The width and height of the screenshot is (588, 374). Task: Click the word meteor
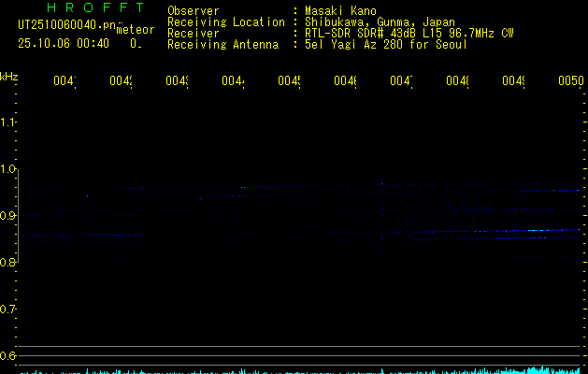tap(136, 30)
